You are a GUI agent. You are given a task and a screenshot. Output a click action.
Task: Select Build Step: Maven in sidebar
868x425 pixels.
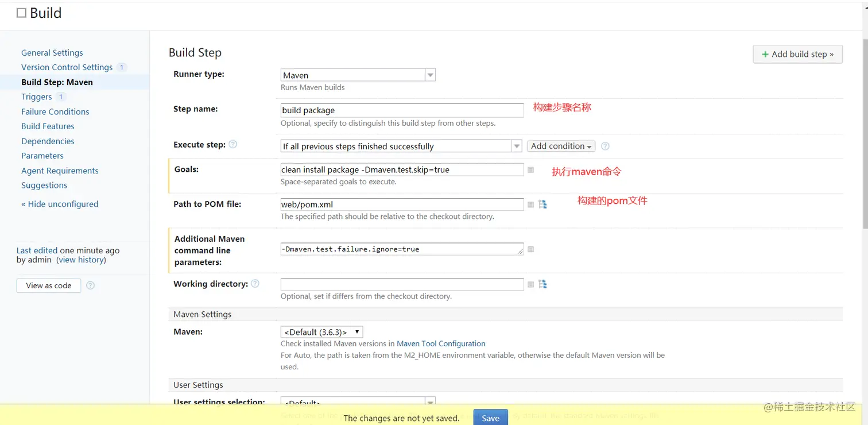pyautogui.click(x=57, y=82)
